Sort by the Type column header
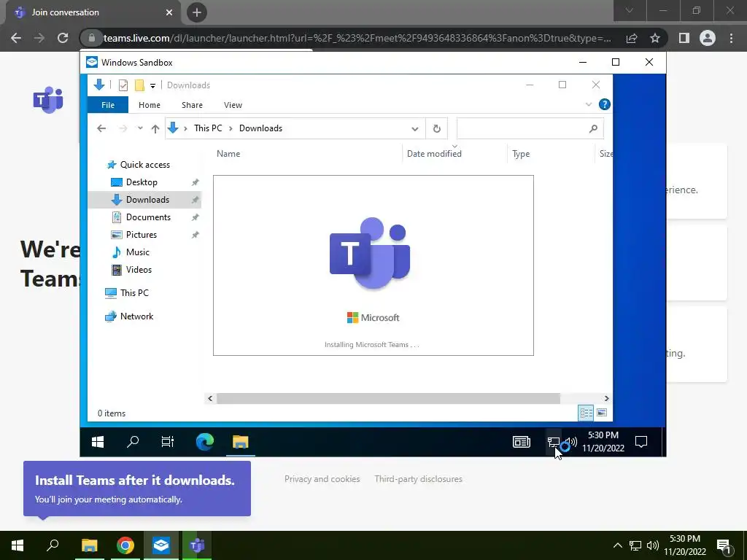The height and width of the screenshot is (560, 747). 521,154
